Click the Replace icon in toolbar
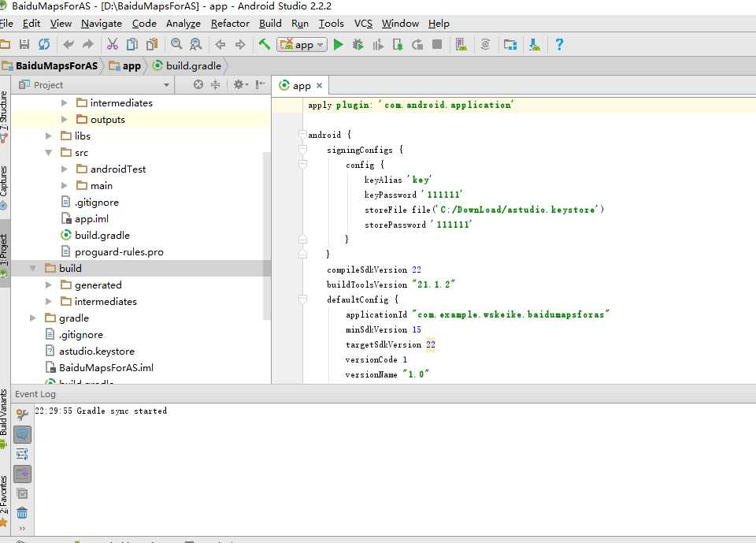The height and width of the screenshot is (543, 756). [196, 44]
